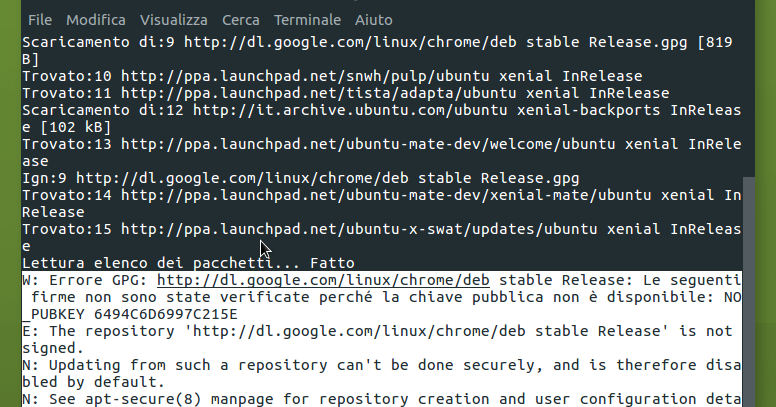776x407 pixels.
Task: Open the Terminale menu
Action: [306, 20]
